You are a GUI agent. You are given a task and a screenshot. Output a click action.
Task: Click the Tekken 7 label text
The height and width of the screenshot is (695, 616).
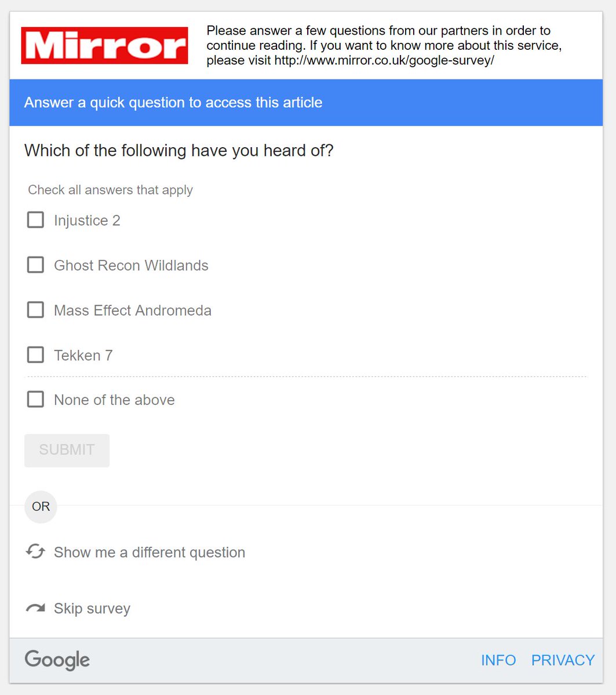click(83, 355)
